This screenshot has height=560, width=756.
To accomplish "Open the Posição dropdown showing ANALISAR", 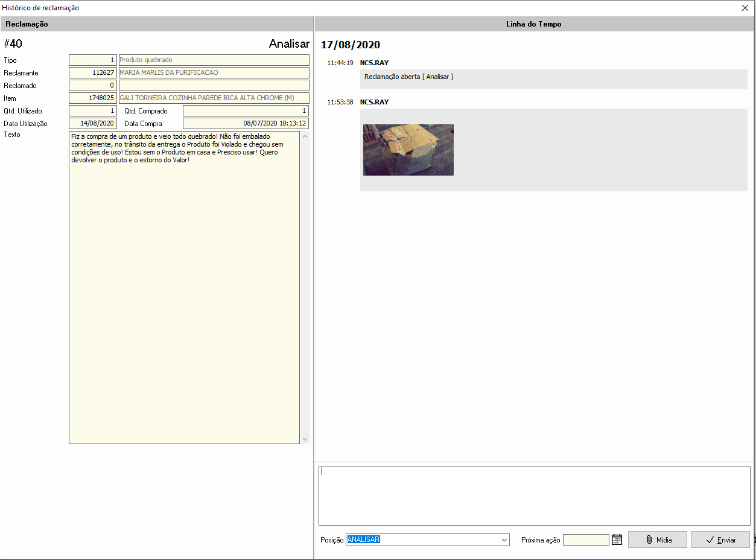I will pyautogui.click(x=505, y=539).
